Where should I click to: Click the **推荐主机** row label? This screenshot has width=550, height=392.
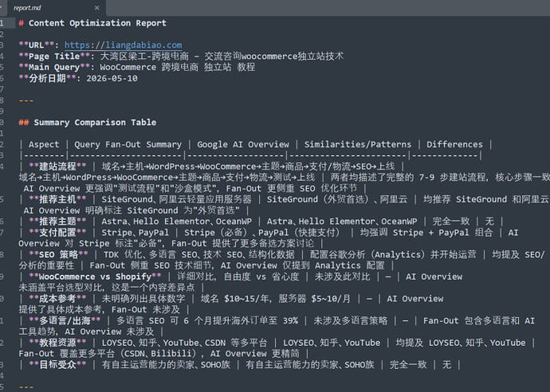(57, 199)
